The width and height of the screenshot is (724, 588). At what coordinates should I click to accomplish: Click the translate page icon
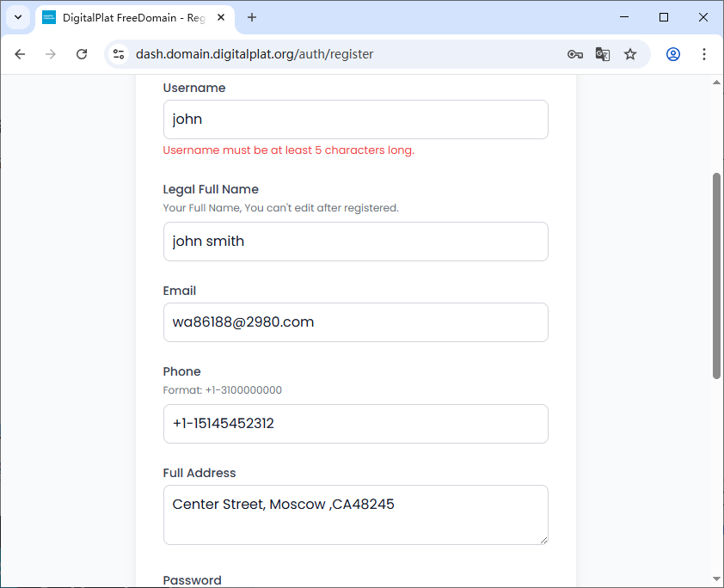pos(603,54)
